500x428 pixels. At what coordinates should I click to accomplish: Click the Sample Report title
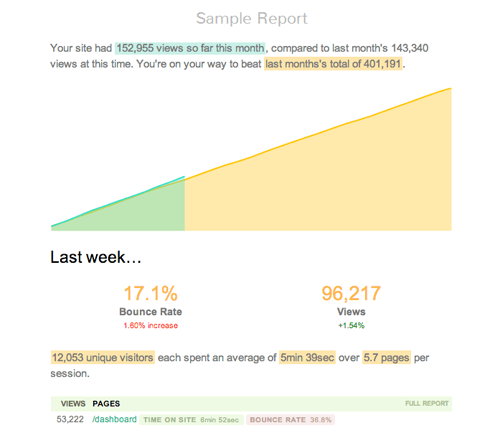(x=252, y=18)
